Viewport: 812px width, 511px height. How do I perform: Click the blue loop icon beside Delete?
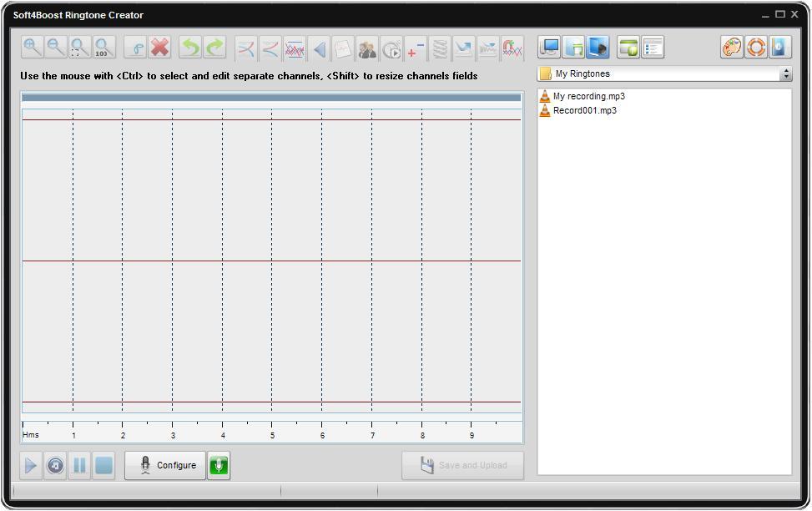136,48
